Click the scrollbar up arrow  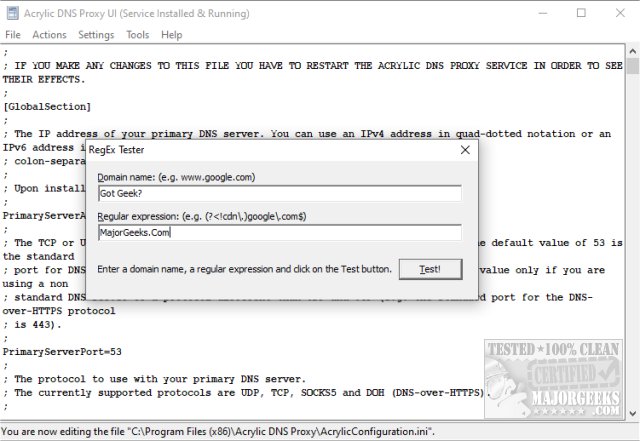[633, 51]
